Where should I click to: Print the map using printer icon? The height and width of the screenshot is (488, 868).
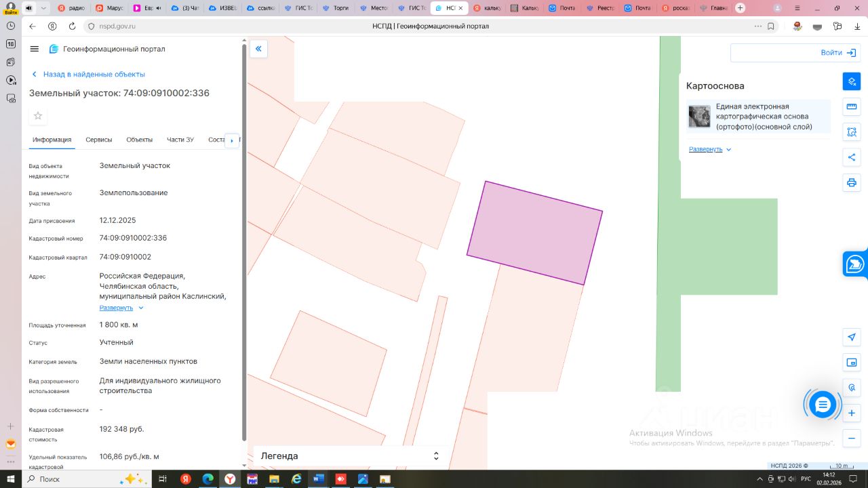(x=851, y=183)
